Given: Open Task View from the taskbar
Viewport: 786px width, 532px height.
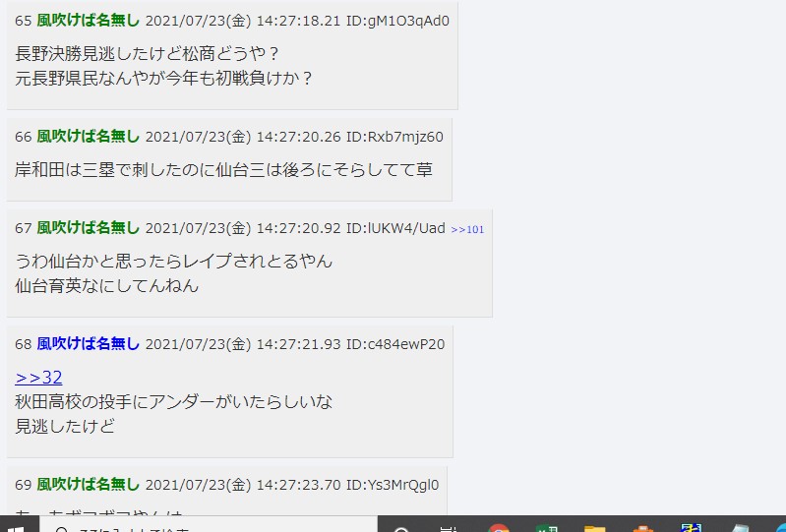Looking at the screenshot, I should tap(449, 528).
